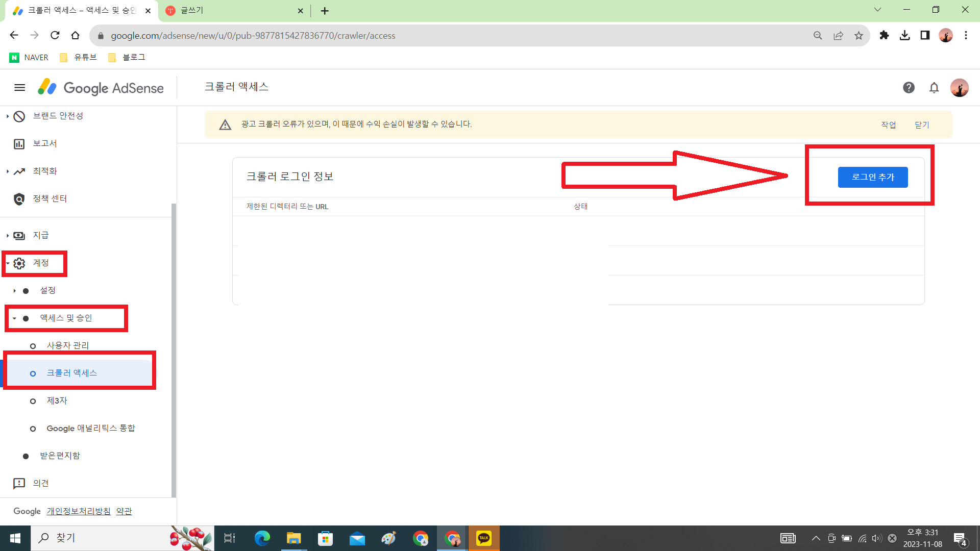This screenshot has width=980, height=551.
Task: Collapse the 액세스 및 승인 section
Action: tap(14, 318)
